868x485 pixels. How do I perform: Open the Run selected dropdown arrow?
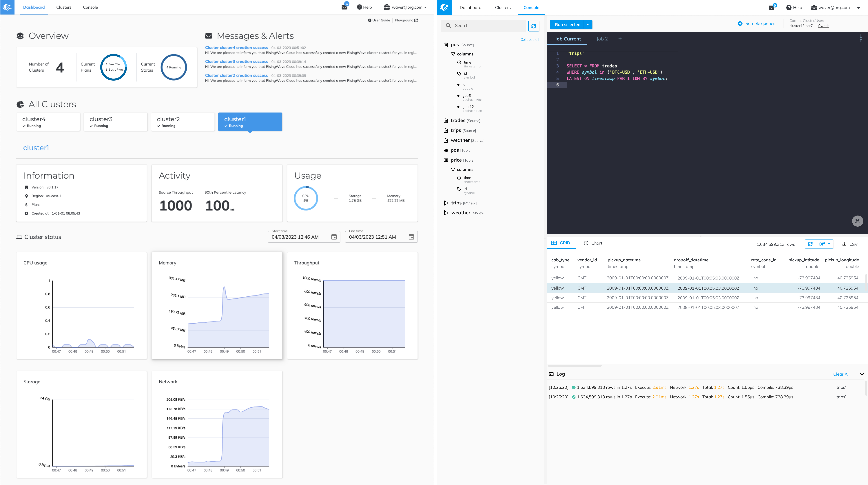[x=588, y=25]
